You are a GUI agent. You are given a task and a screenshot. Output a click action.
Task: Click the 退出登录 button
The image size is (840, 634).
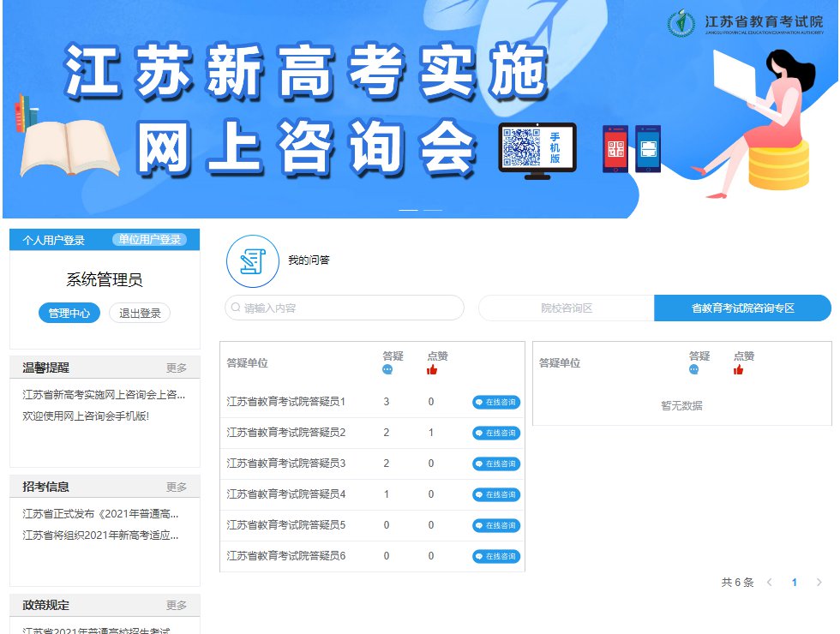[x=140, y=314]
